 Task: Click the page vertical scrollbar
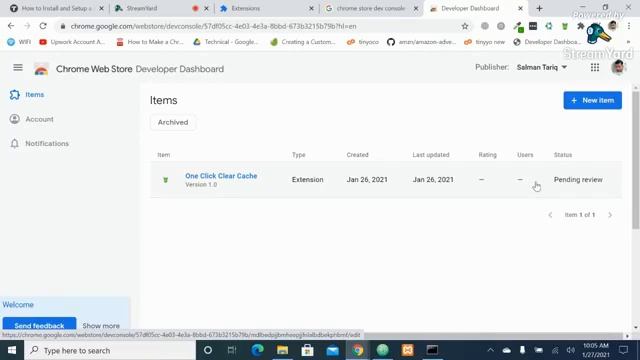[x=636, y=160]
